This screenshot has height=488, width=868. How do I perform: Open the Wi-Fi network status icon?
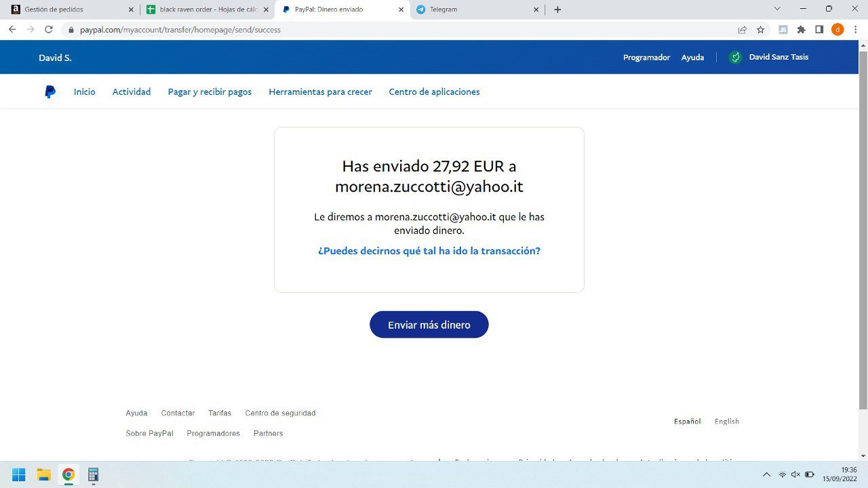[782, 474]
